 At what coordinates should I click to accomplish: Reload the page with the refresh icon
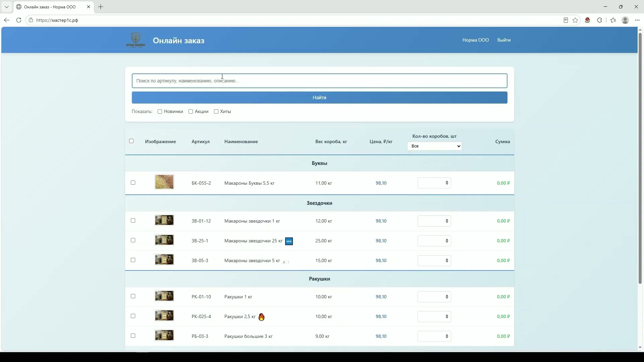pos(19,20)
